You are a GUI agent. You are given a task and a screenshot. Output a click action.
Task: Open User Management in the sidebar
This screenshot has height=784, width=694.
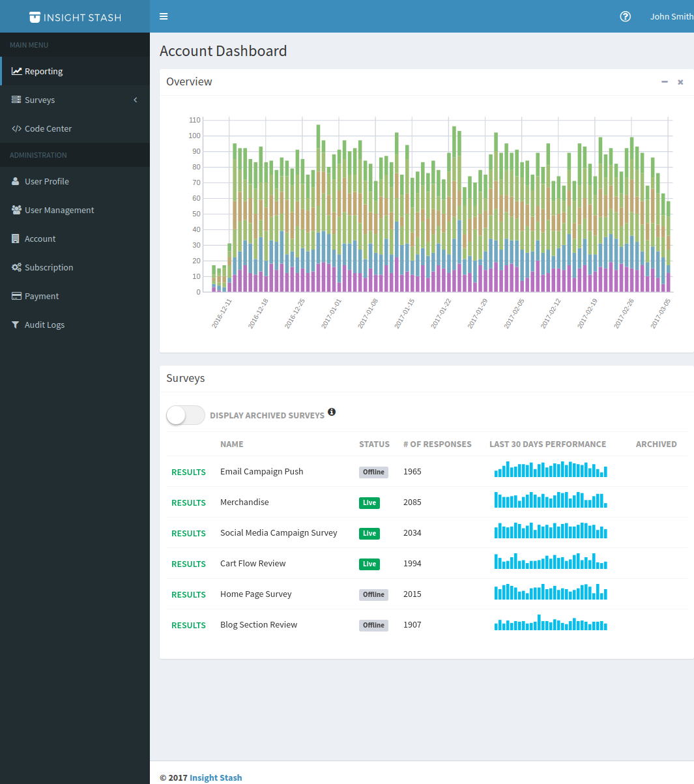(x=59, y=210)
